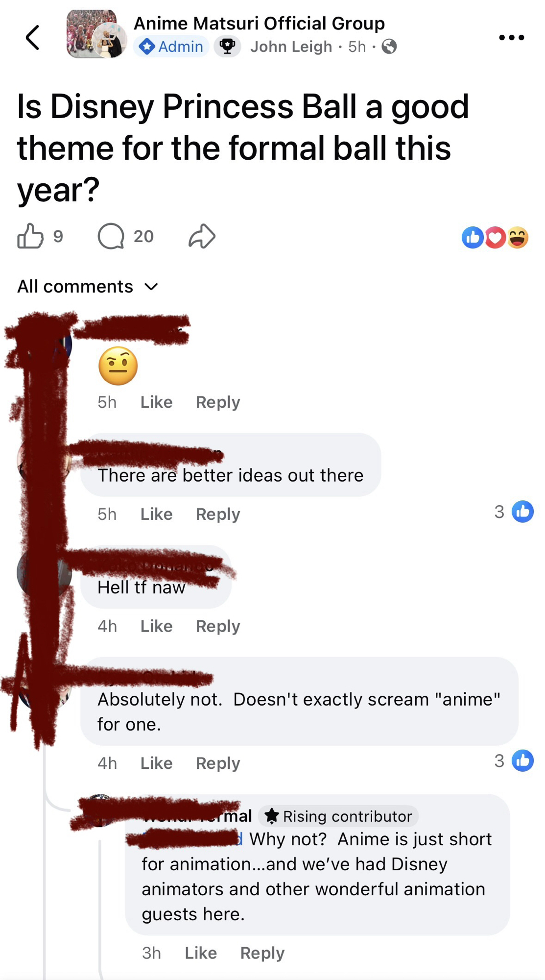Reply to 'There are better ideas out there'
545x980 pixels.
click(x=218, y=514)
